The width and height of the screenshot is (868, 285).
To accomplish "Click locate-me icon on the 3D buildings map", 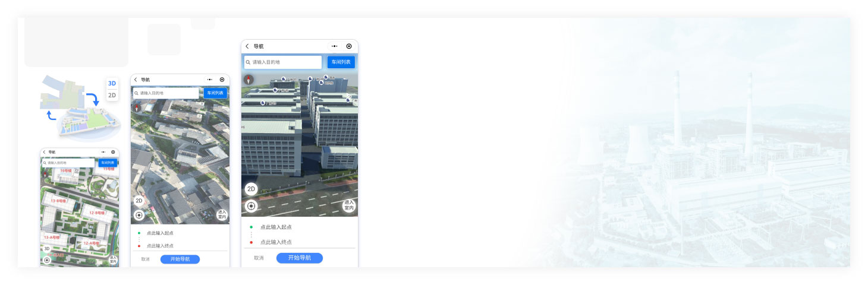I will [x=251, y=206].
